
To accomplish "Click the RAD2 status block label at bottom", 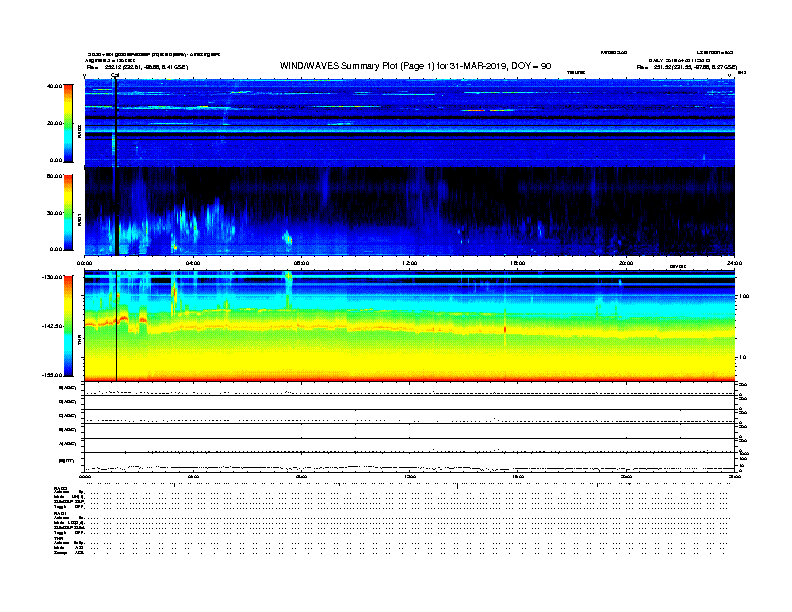I will coord(60,489).
